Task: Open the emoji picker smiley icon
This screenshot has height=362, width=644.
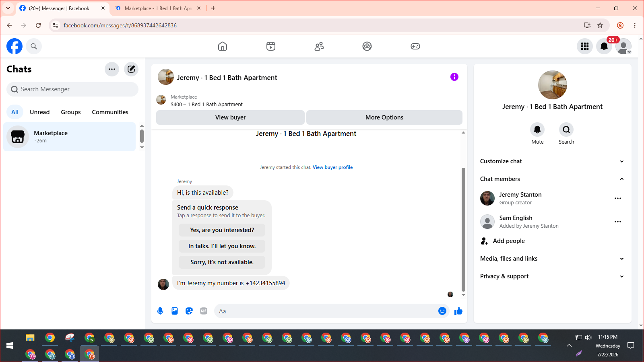Action: (442, 311)
